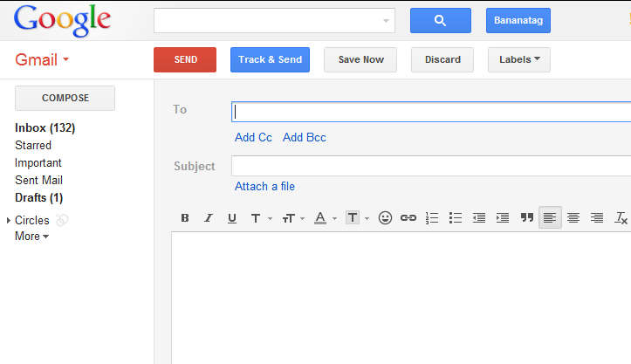631x364 pixels.
Task: Insert a link into the message
Action: [x=408, y=218]
